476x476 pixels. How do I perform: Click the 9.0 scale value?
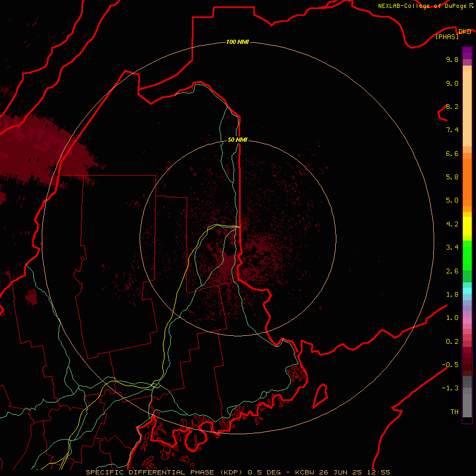click(x=452, y=83)
